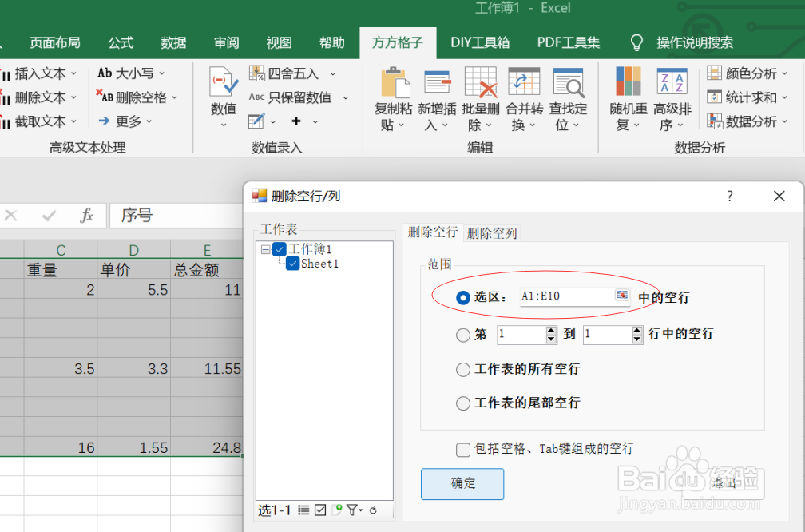The image size is (805, 532).
Task: Click the 插入文本 tool
Action: click(38, 74)
